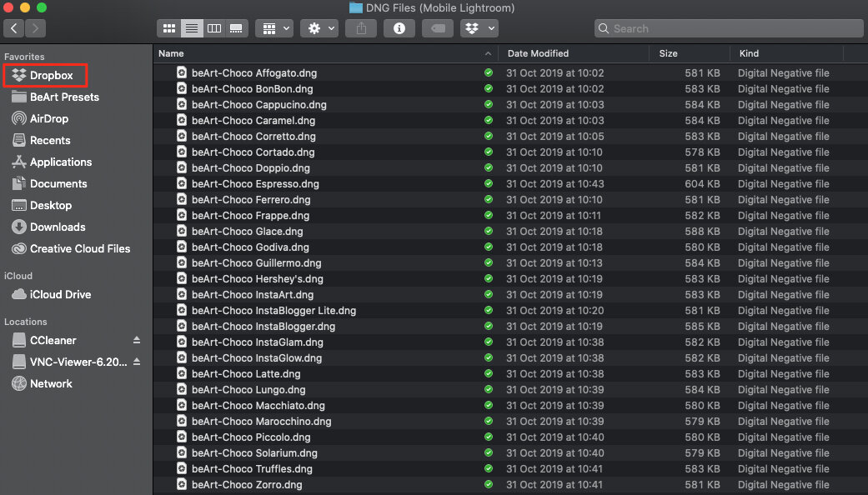This screenshot has height=495, width=868.
Task: Open Network in the sidebar
Action: [x=42, y=384]
